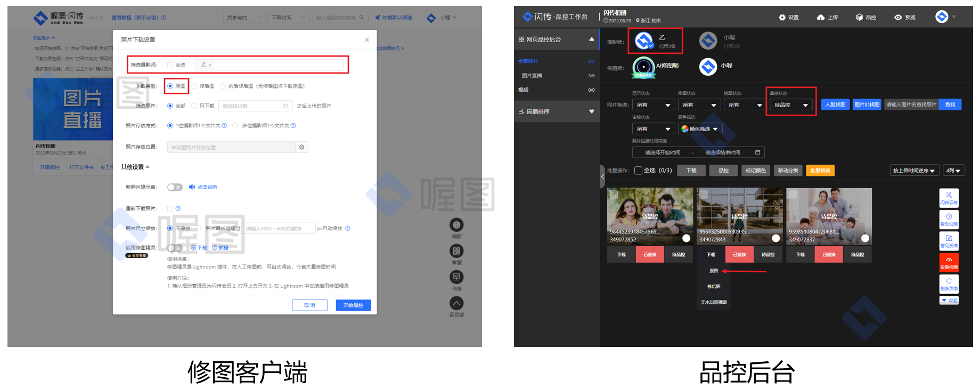Open 帮助说明 help icon on the right sidebar
Viewport: 980px width, 389px height.
click(949, 219)
